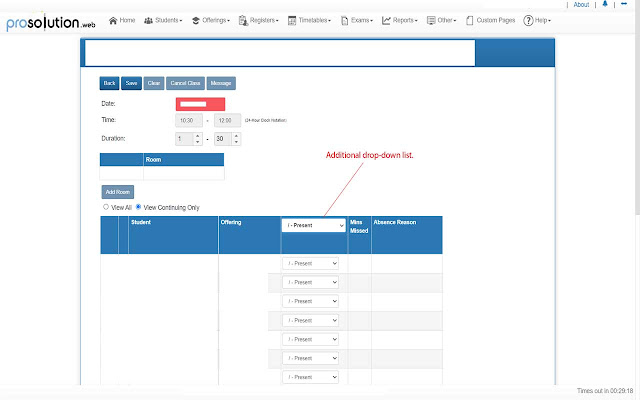Click the Custom Pages page icon
The height and width of the screenshot is (400, 640).
pyautogui.click(x=470, y=20)
